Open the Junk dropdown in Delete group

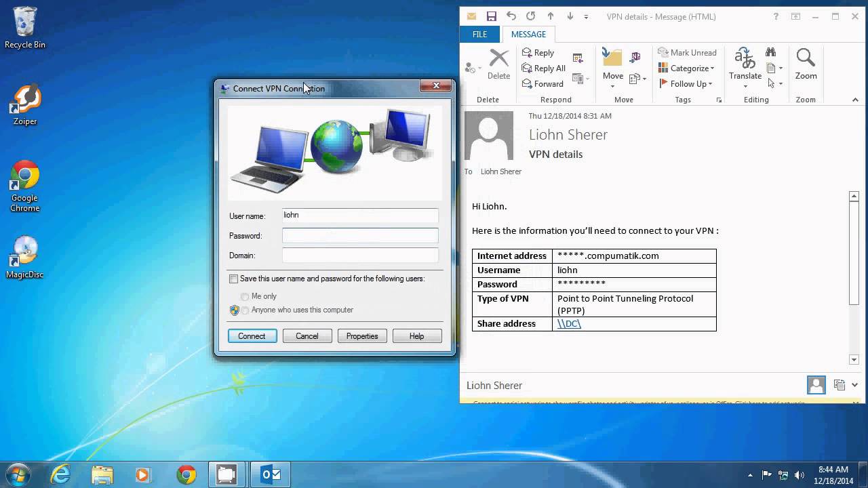(473, 68)
